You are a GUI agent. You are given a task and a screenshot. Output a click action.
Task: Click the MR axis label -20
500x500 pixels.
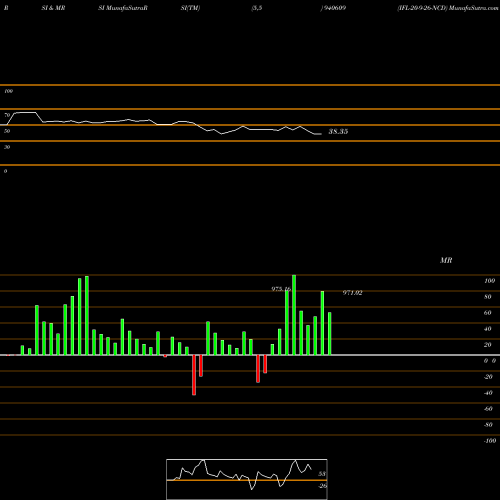(x=488, y=377)
